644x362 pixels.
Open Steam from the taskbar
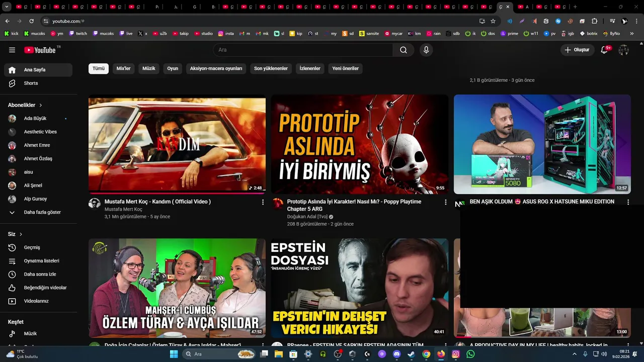[412, 354]
